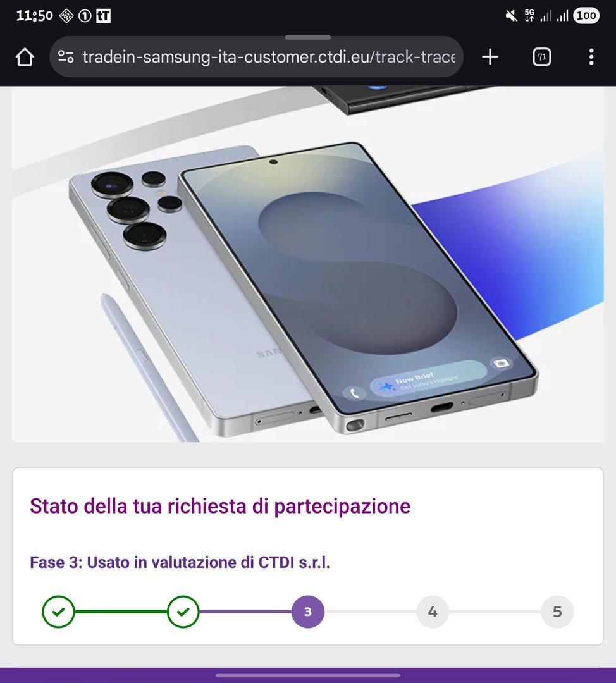
Task: Open a new tab with plus icon
Action: 490,57
